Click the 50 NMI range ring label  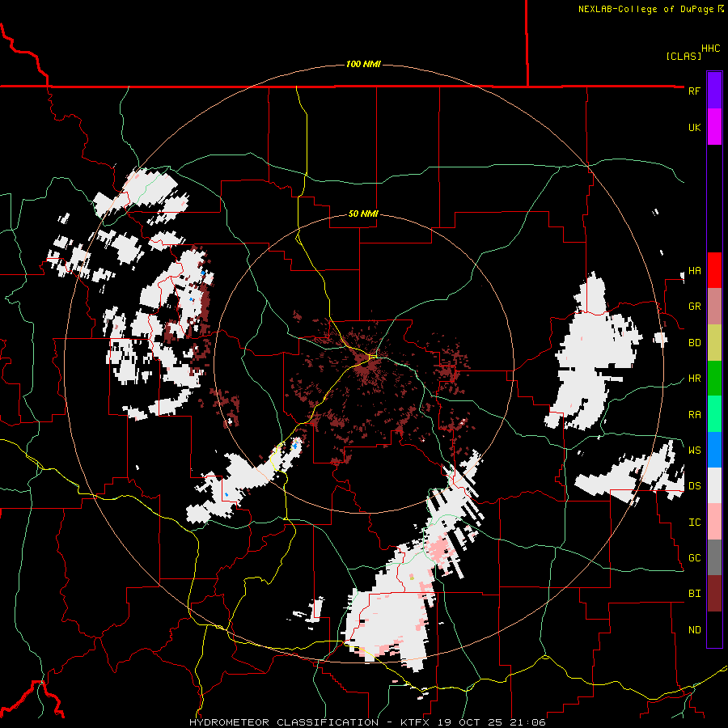pyautogui.click(x=363, y=214)
